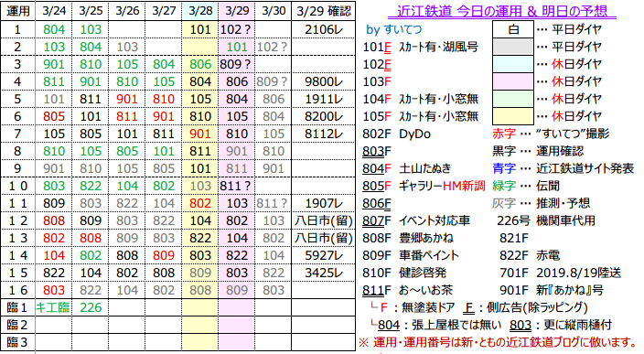The width and height of the screenshot is (644, 354).
Task: Select the pink 3/29 column header
Action: tap(237, 11)
